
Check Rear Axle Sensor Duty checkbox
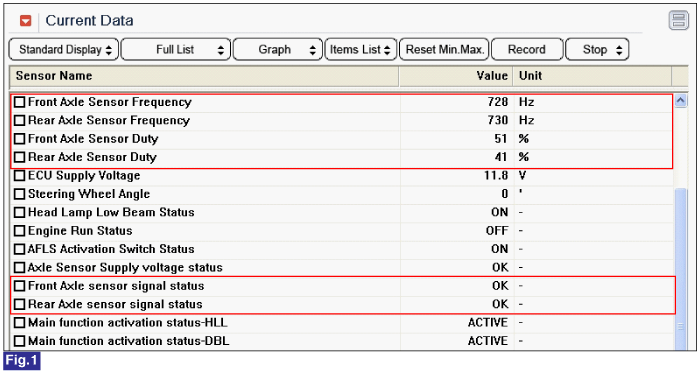pyautogui.click(x=19, y=157)
